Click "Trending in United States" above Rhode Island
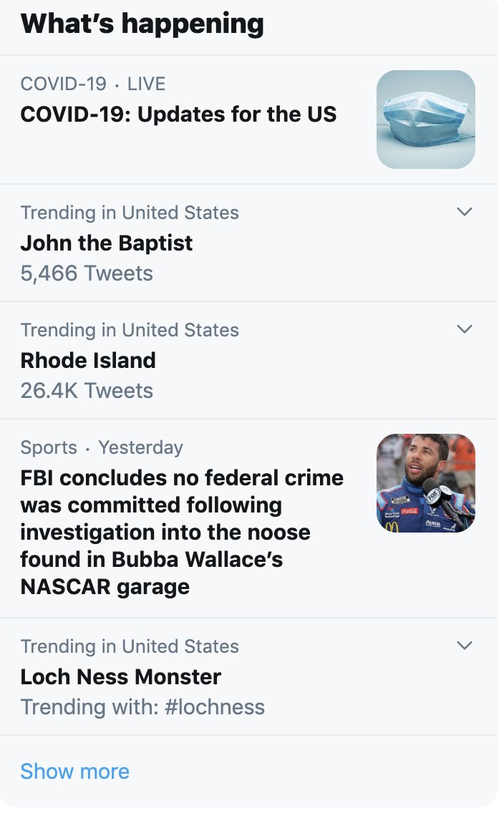Image resolution: width=504 pixels, height=816 pixels. 130,330
